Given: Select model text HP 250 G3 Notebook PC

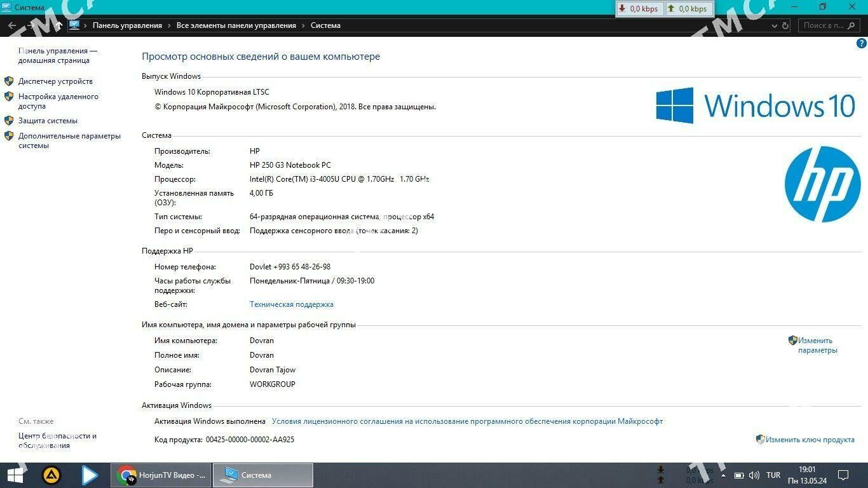Looking at the screenshot, I should [290, 165].
